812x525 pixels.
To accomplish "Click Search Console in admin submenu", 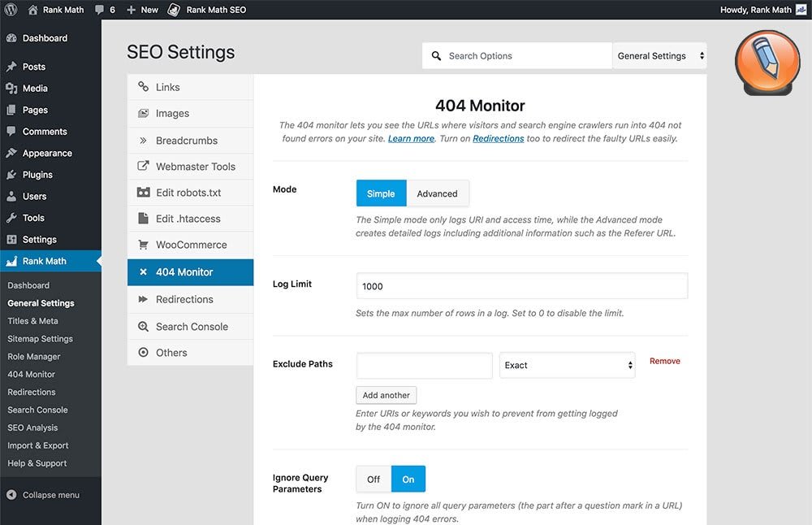I will tap(38, 410).
